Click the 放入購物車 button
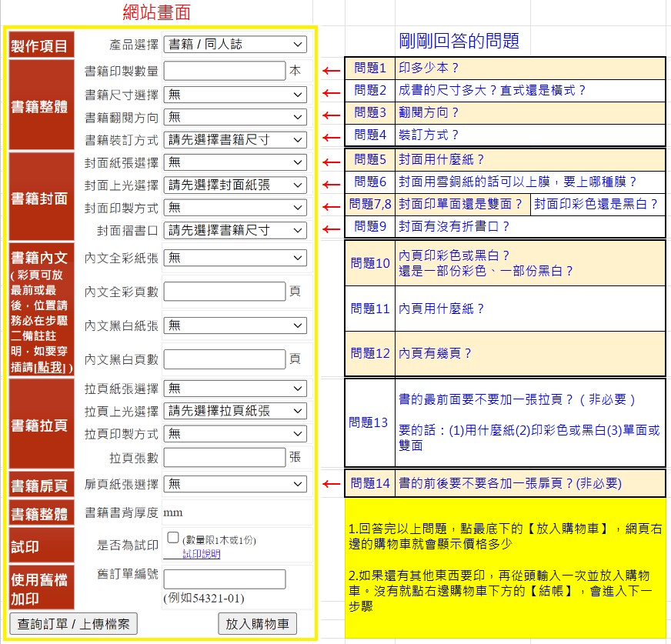The image size is (671, 644). coord(258,624)
